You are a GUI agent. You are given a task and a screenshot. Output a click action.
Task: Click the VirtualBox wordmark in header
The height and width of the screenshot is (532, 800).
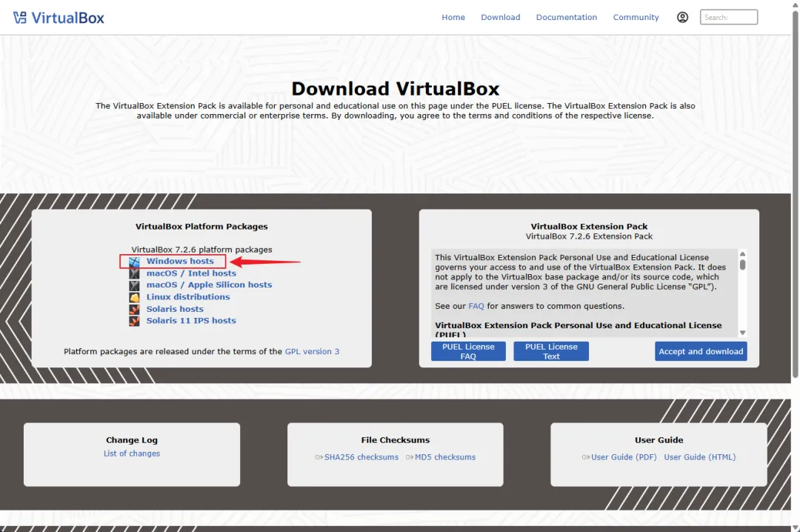click(x=68, y=18)
